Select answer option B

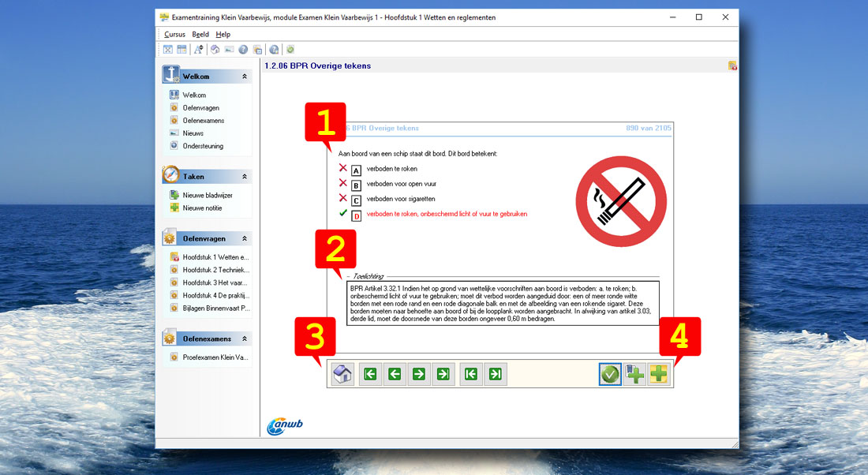click(x=356, y=185)
